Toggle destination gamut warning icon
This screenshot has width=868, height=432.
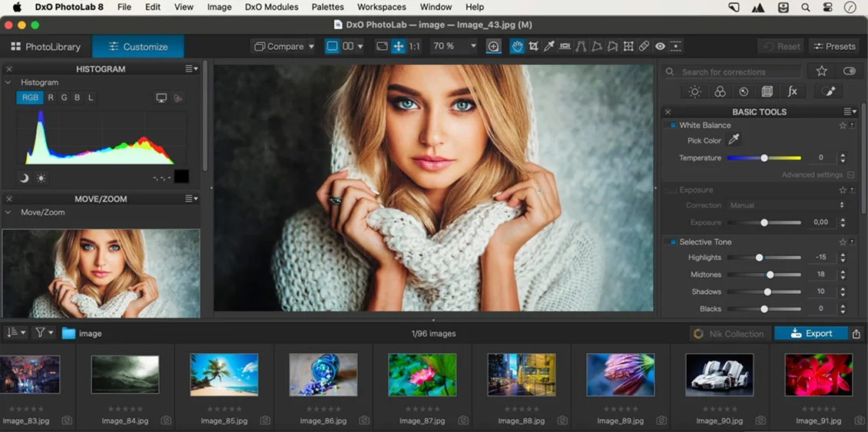(x=177, y=98)
